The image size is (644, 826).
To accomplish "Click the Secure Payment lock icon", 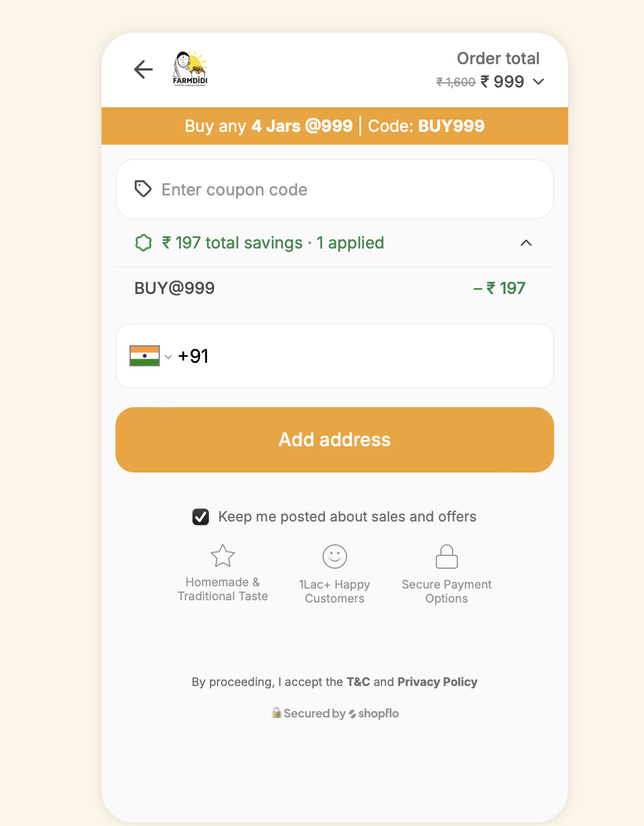I will 447,556.
